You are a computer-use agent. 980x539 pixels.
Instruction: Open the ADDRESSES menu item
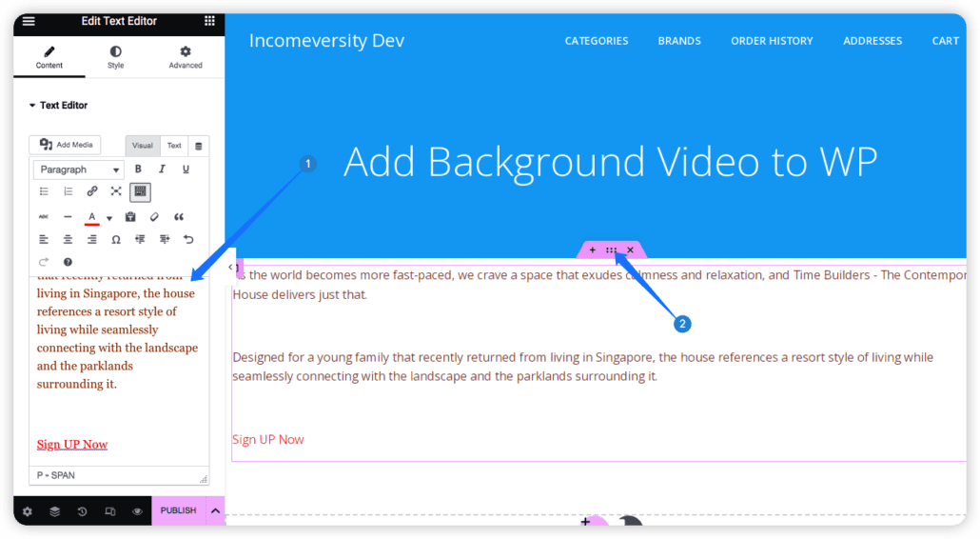[872, 41]
